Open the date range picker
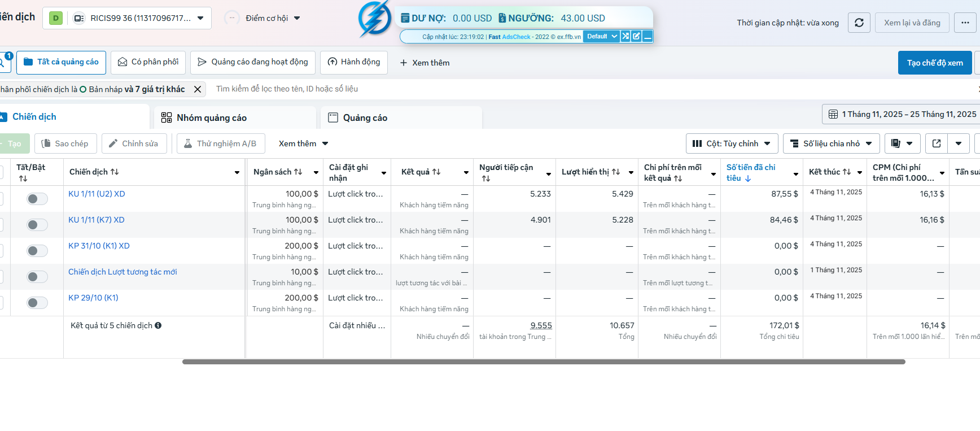Screen dimensions: 980x431 click(901, 114)
